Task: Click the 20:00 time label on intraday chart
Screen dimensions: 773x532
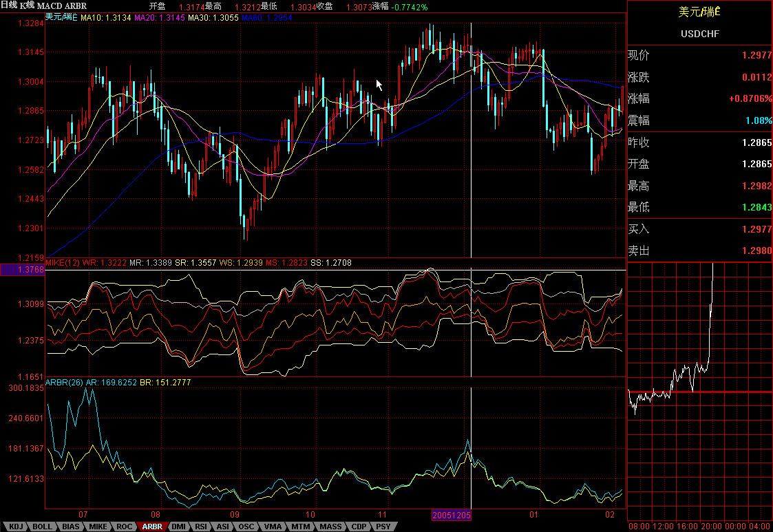Action: (711, 526)
